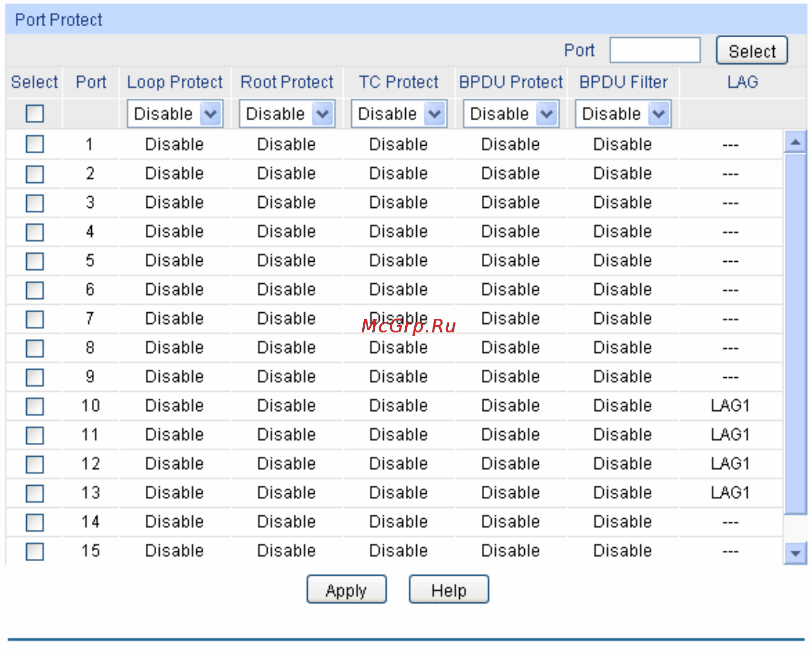
Task: Click LAG1 value in port 13 row
Action: point(730,493)
